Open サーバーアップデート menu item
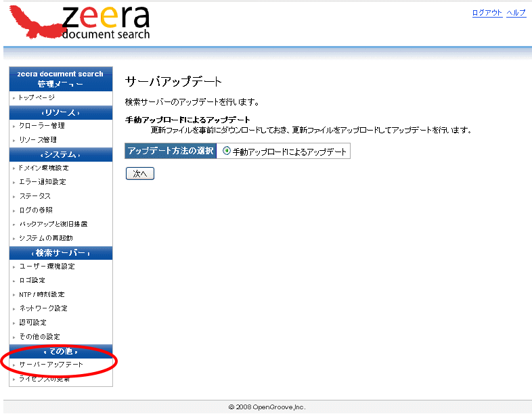Viewport: 532px width, 414px height. 51,365
